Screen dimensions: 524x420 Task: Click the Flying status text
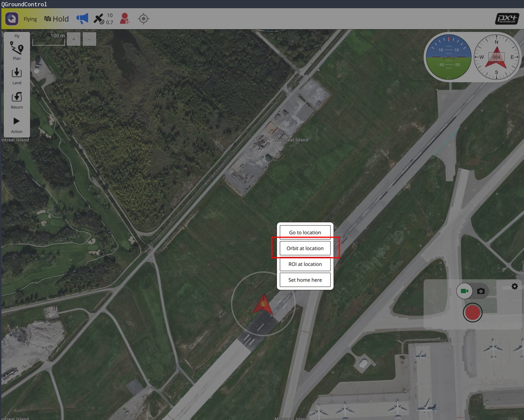point(30,19)
